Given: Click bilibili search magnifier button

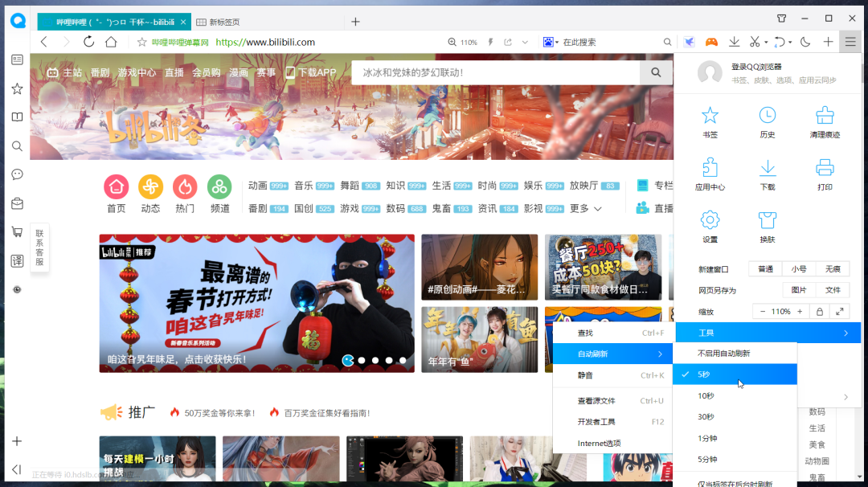Looking at the screenshot, I should click(x=656, y=72).
